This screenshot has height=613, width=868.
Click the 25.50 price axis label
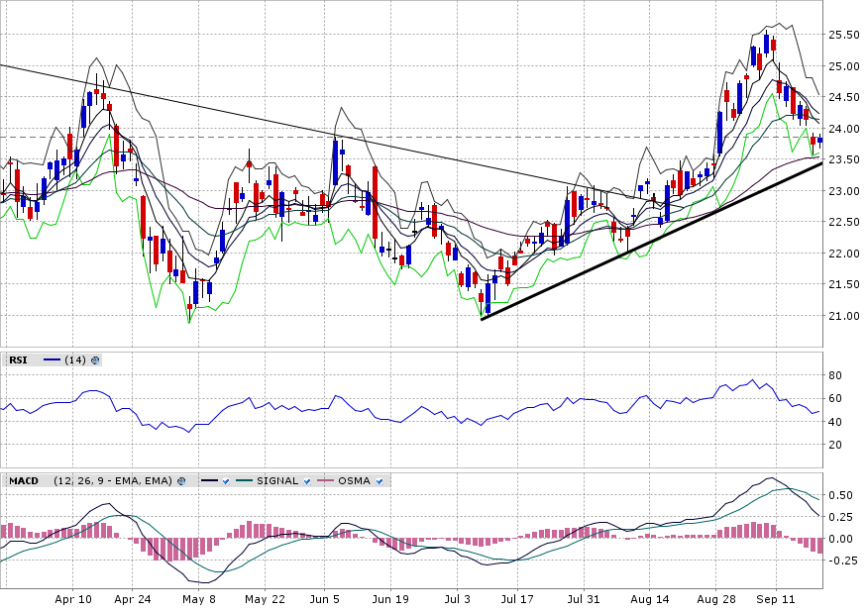tap(842, 35)
